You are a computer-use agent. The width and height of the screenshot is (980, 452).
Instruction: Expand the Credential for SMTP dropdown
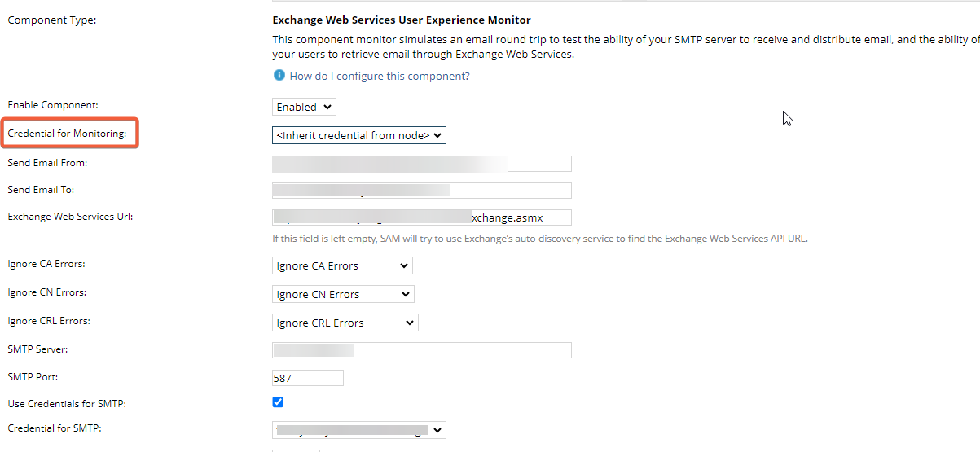point(359,430)
